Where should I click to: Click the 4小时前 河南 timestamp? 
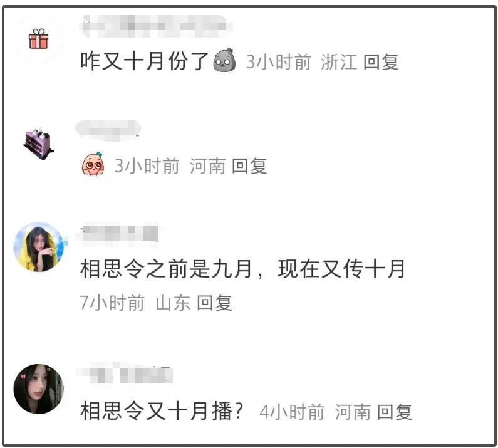click(x=315, y=412)
